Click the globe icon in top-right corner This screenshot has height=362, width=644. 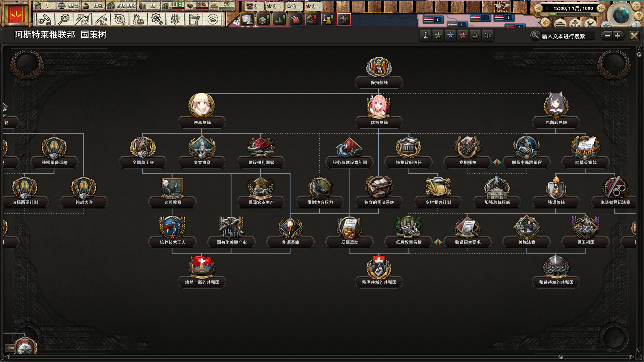pos(621,15)
